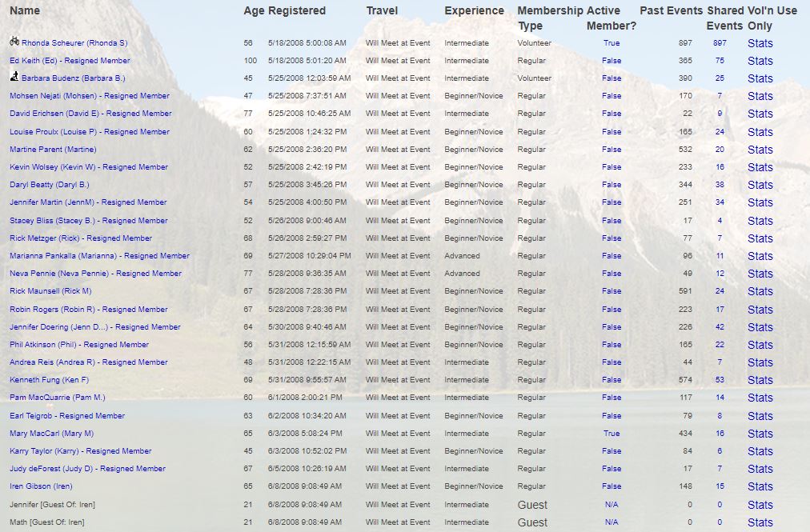Click the Experience column header
This screenshot has width=810, height=532.
pos(474,11)
